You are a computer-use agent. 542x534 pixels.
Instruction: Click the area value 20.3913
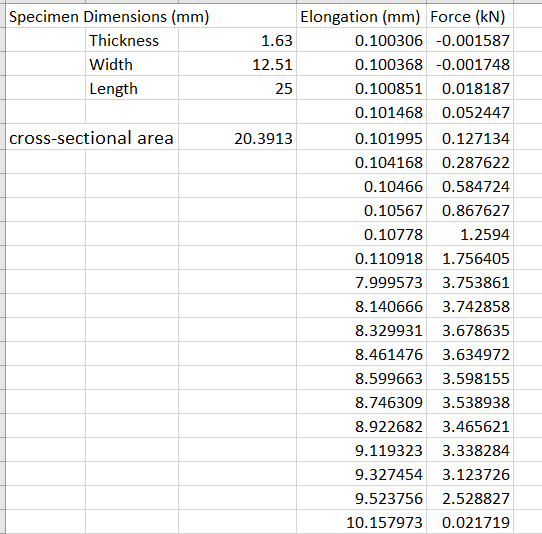pyautogui.click(x=237, y=137)
